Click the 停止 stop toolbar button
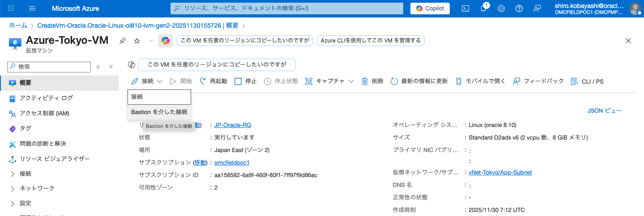The image size is (644, 216). tap(246, 81)
